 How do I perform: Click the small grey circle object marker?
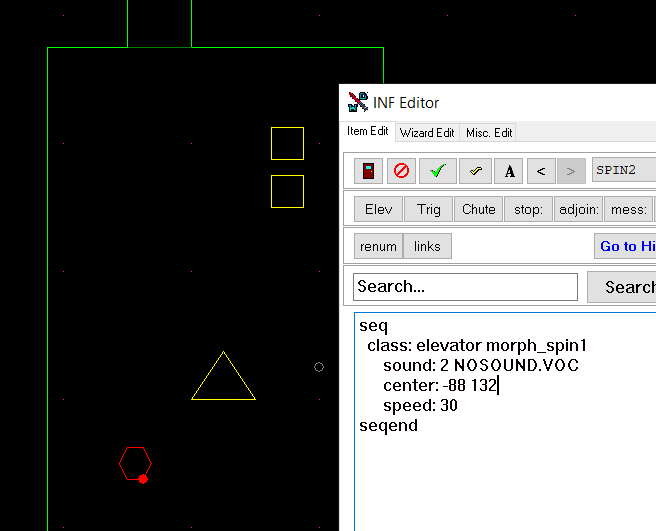(319, 367)
